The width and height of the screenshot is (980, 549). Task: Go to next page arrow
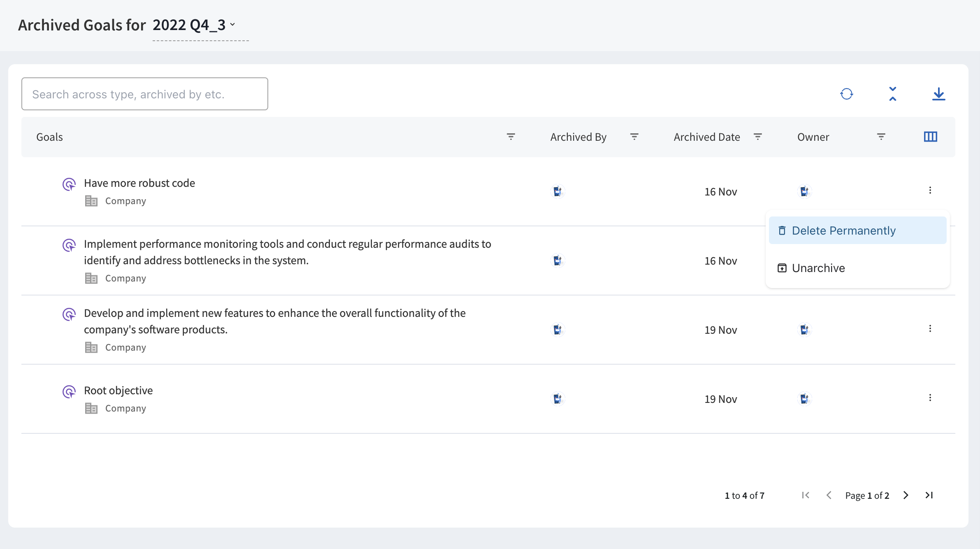[906, 495]
